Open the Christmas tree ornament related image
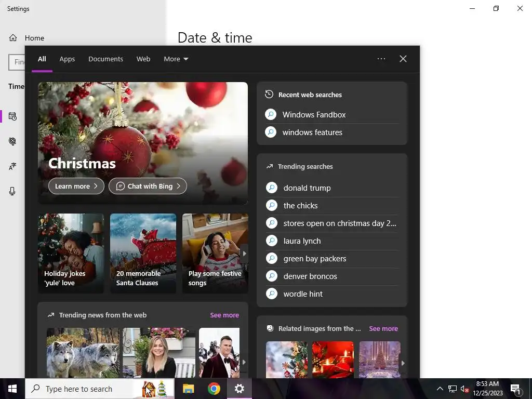 (287, 360)
